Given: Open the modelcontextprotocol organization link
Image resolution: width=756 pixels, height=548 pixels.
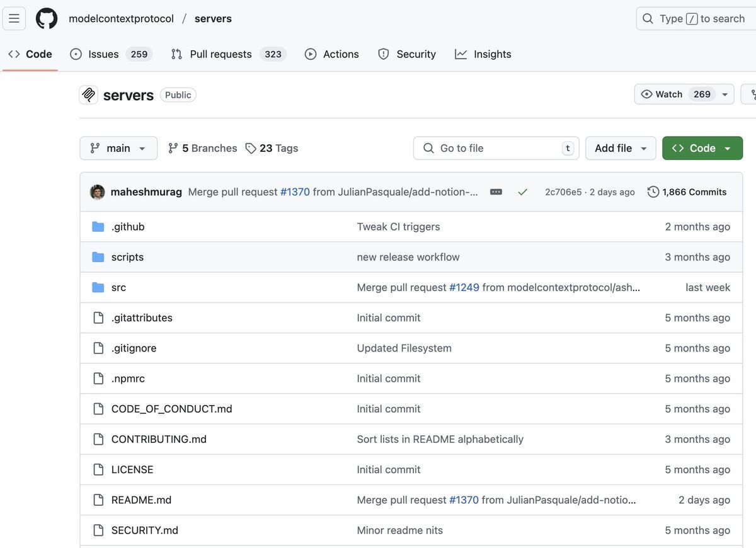Looking at the screenshot, I should click(x=121, y=19).
